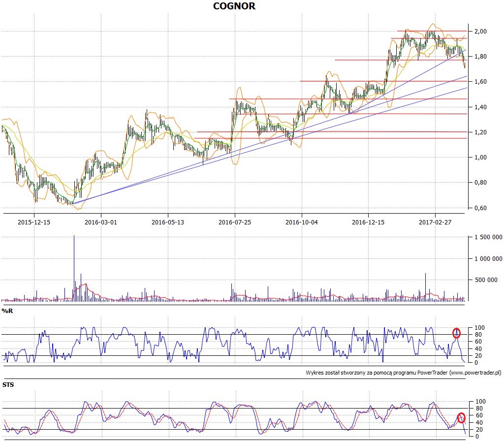Screen dimensions: 504x441
Task: Select the 1,60 price axis label
Action: coord(480,81)
